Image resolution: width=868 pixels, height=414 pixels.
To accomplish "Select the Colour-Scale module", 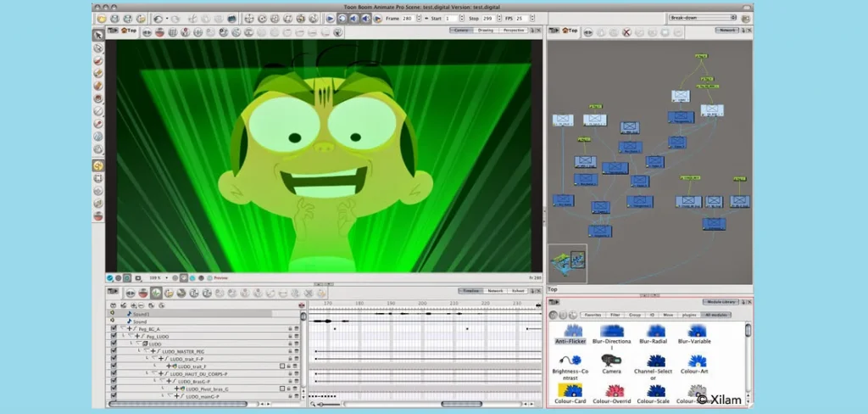I will coord(654,394).
